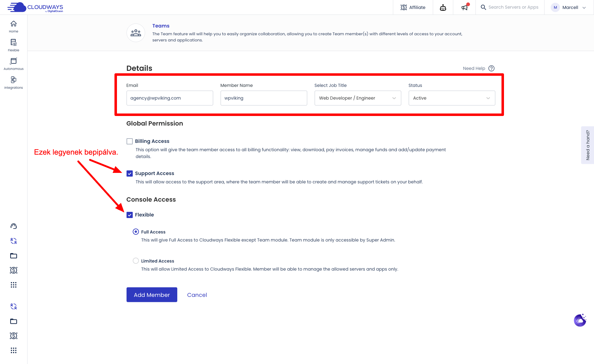Click the Email input field
This screenshot has width=594, height=364.
170,98
